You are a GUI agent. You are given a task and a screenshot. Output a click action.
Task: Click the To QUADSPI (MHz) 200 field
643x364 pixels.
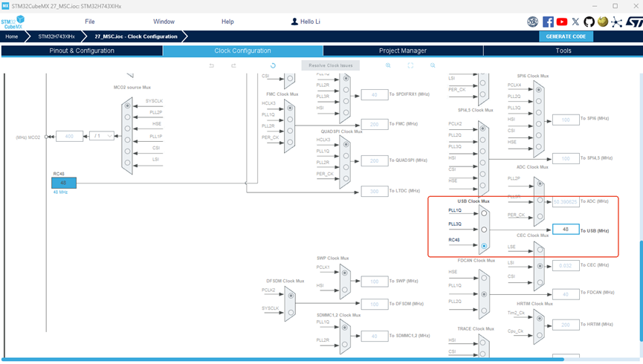pos(375,160)
